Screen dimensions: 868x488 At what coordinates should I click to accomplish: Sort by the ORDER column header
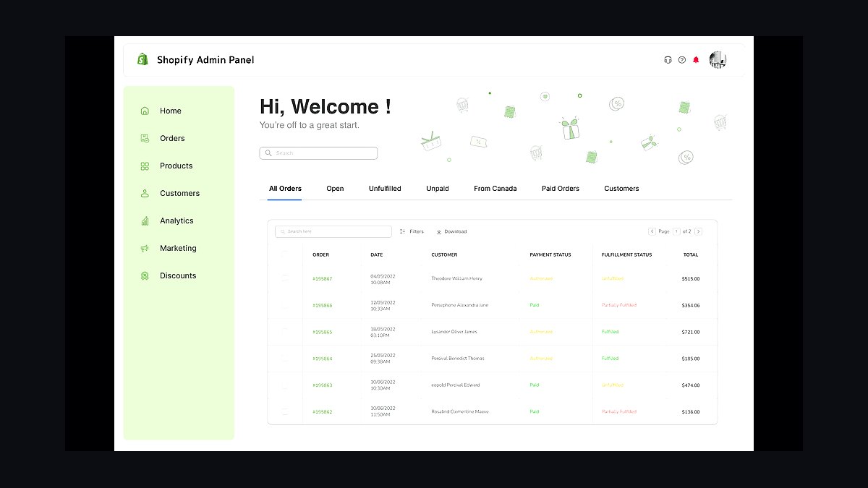[x=321, y=254]
